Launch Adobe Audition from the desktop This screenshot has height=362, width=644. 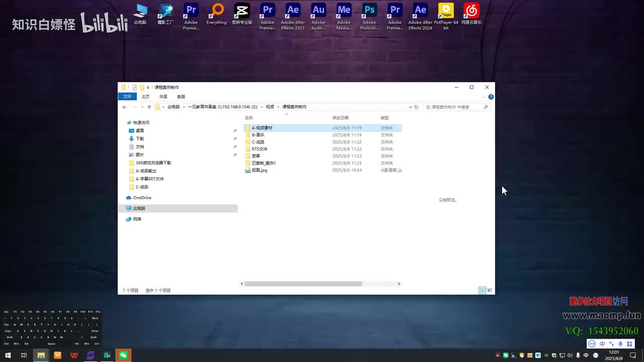pos(318,17)
